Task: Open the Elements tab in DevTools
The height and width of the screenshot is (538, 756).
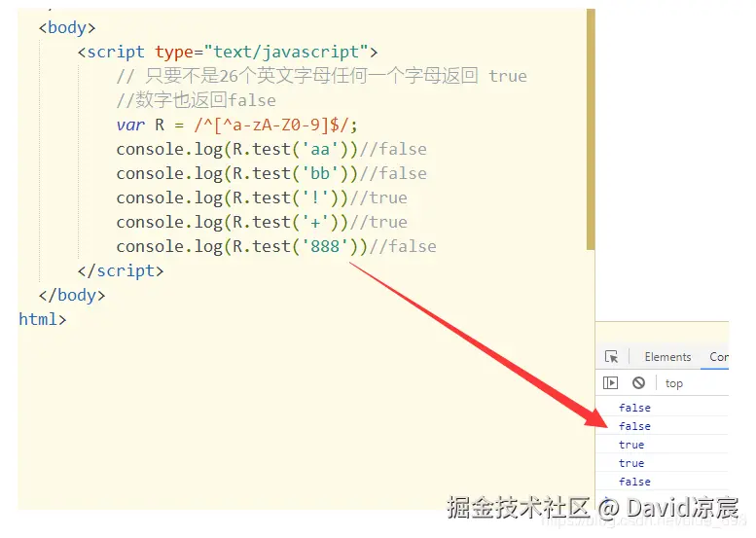Action: (667, 357)
